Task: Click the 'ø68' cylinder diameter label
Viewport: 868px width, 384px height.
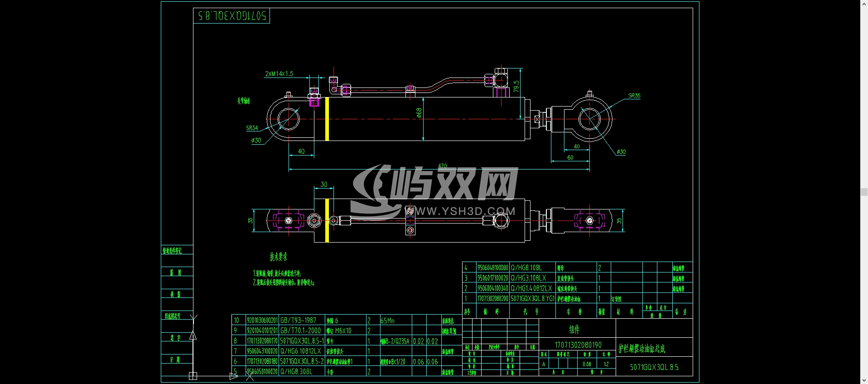Action: [x=419, y=112]
